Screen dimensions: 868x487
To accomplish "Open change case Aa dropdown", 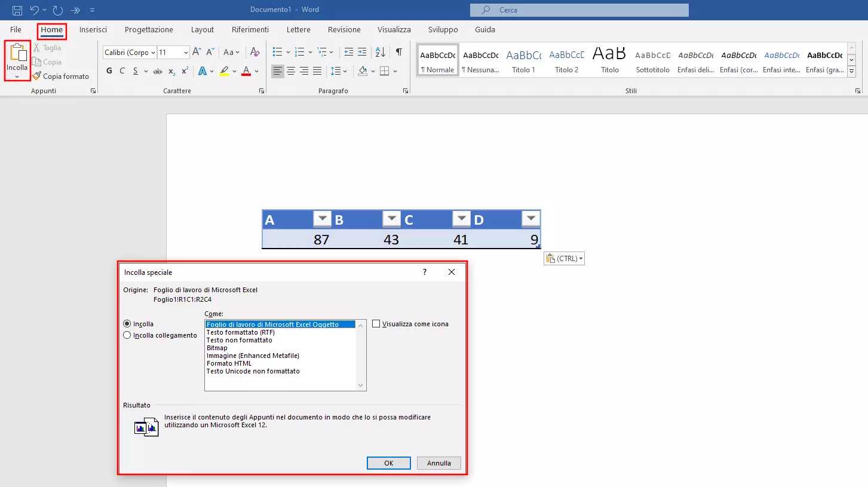I will (232, 52).
